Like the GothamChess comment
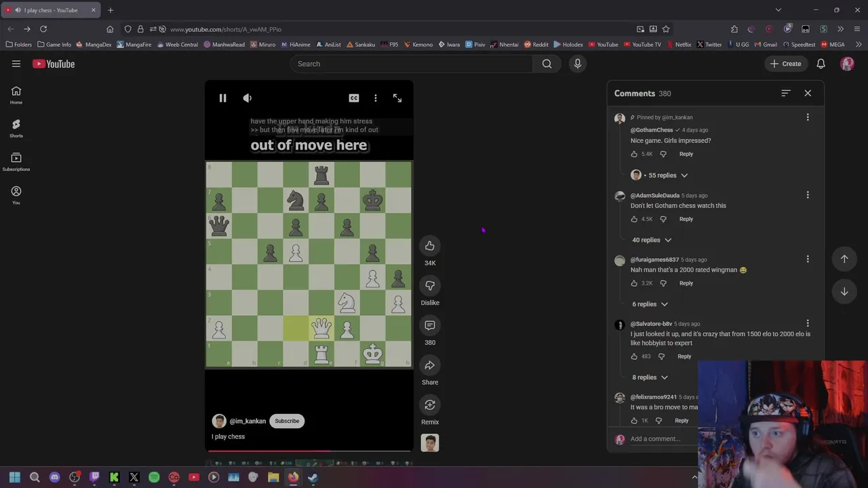This screenshot has width=868, height=488. (634, 154)
